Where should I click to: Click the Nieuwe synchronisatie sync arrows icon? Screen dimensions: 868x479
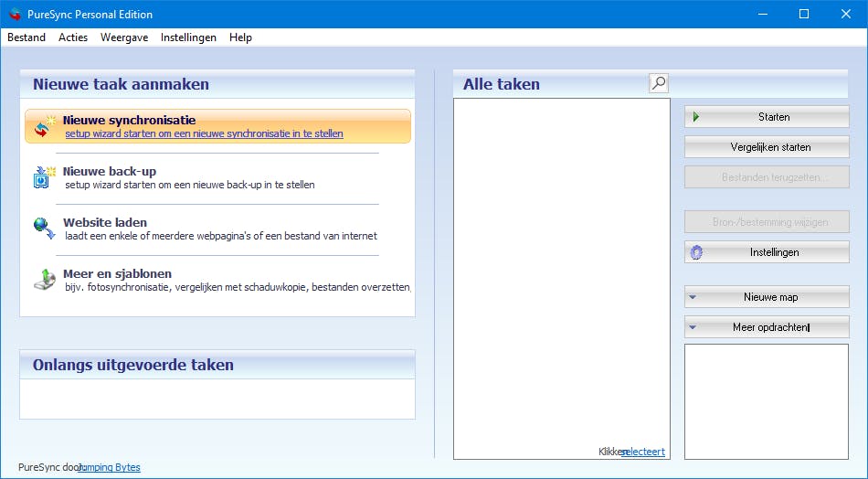(44, 126)
